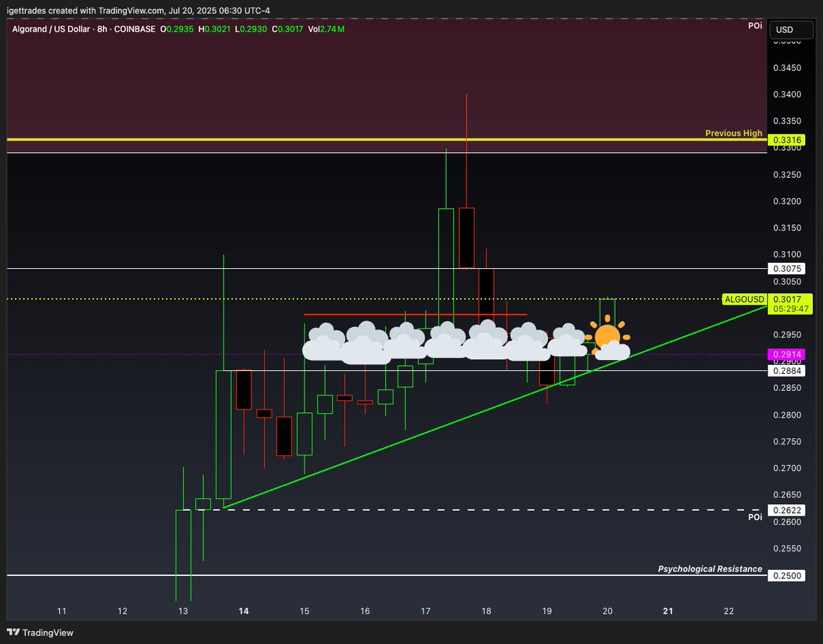Click date label 16 on time axis
This screenshot has width=823, height=644.
coord(365,611)
